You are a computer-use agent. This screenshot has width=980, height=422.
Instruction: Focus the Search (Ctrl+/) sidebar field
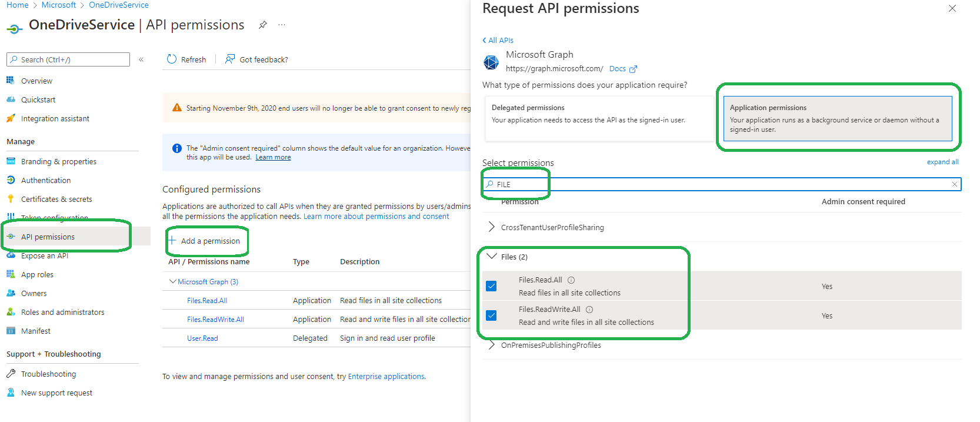(x=68, y=59)
